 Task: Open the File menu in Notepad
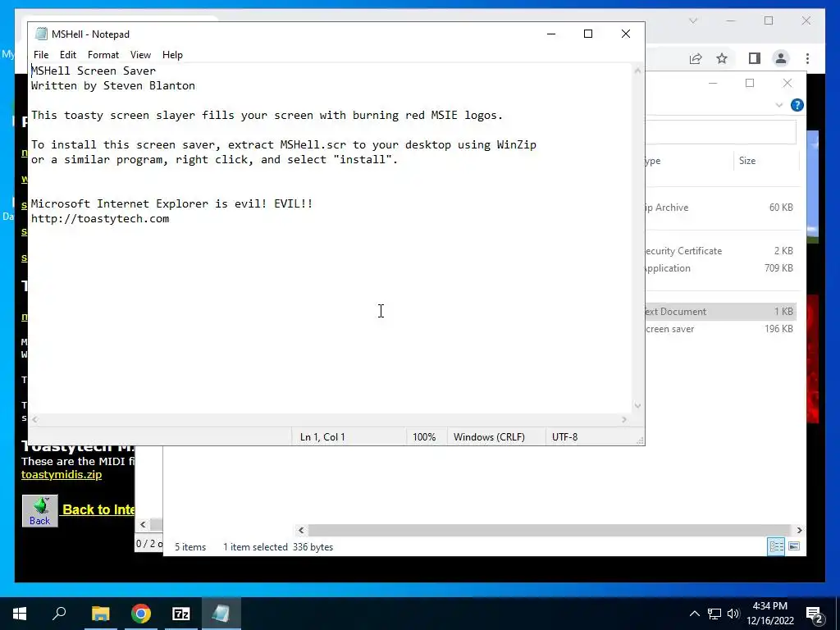(x=41, y=55)
